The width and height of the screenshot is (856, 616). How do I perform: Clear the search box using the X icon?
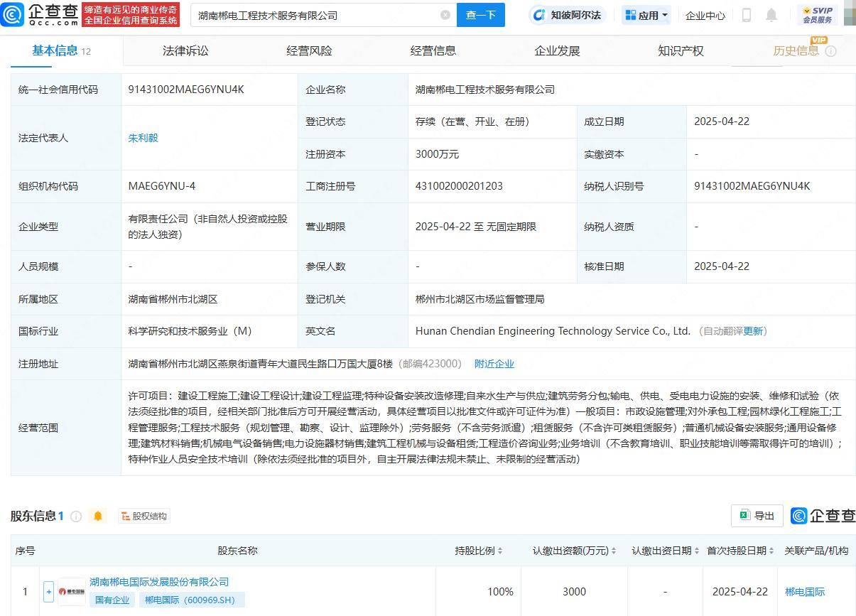point(445,14)
